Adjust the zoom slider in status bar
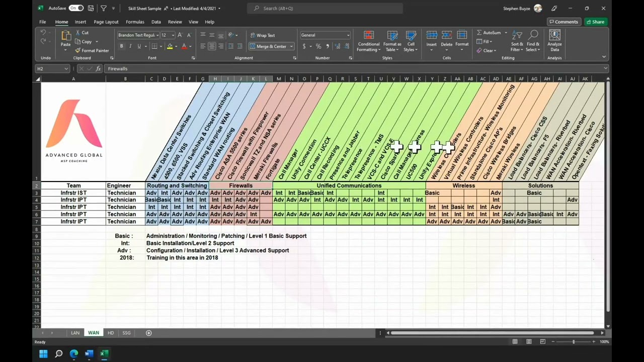The height and width of the screenshot is (362, 644). 573,342
